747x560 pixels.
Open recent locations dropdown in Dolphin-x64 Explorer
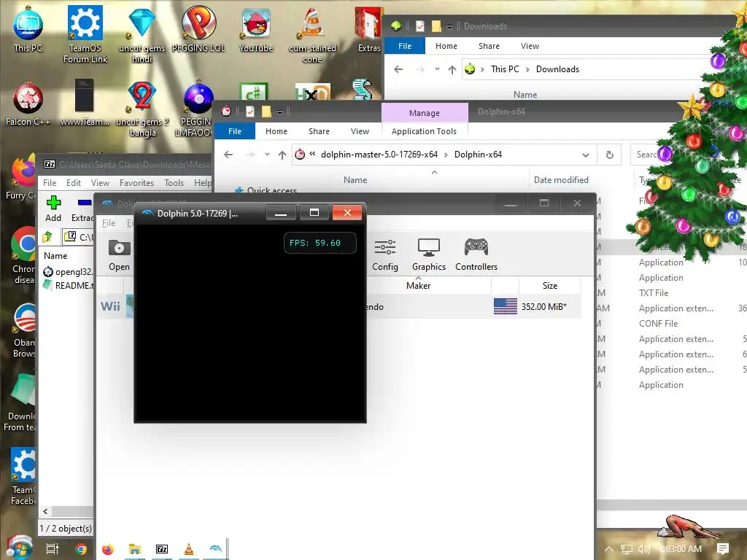tap(267, 155)
